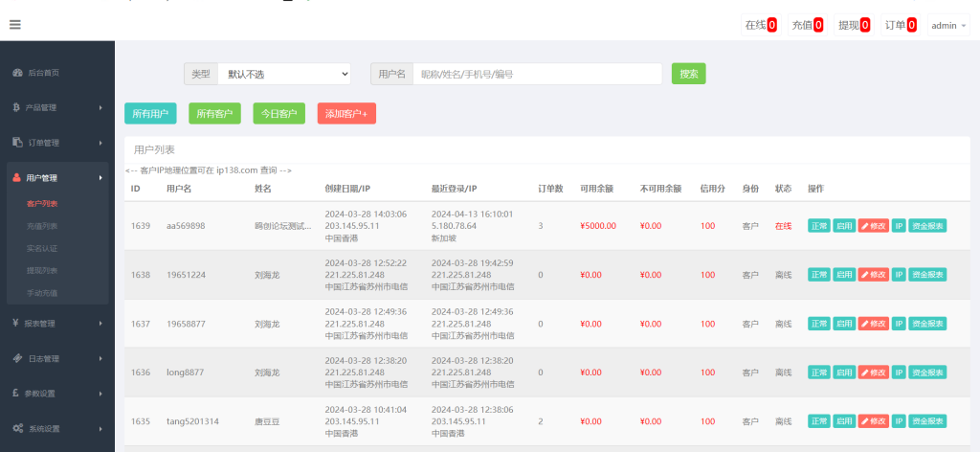Click IP button for user 19651224
This screenshot has width=980, height=452.
(898, 275)
